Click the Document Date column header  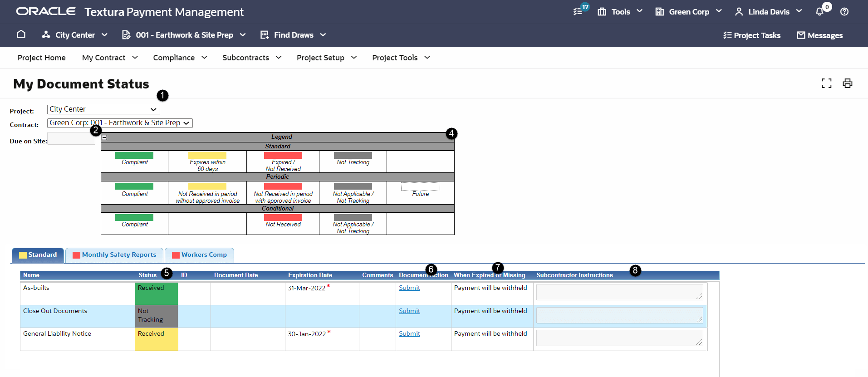point(236,275)
